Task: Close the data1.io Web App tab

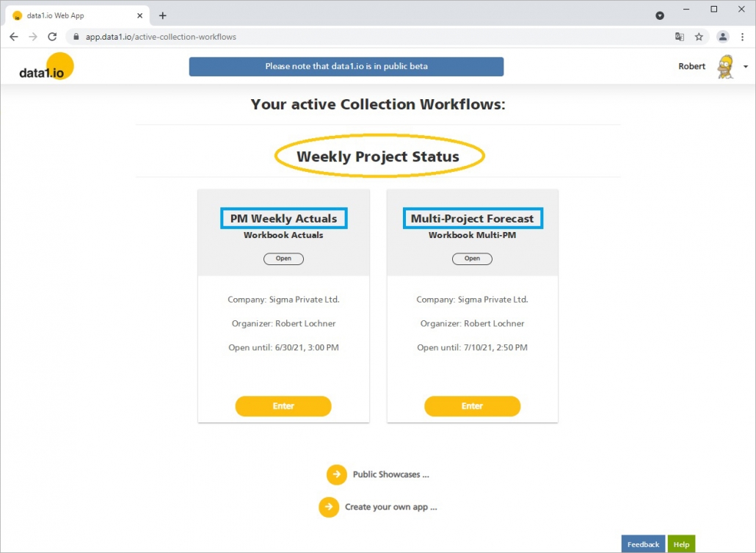Action: (140, 15)
